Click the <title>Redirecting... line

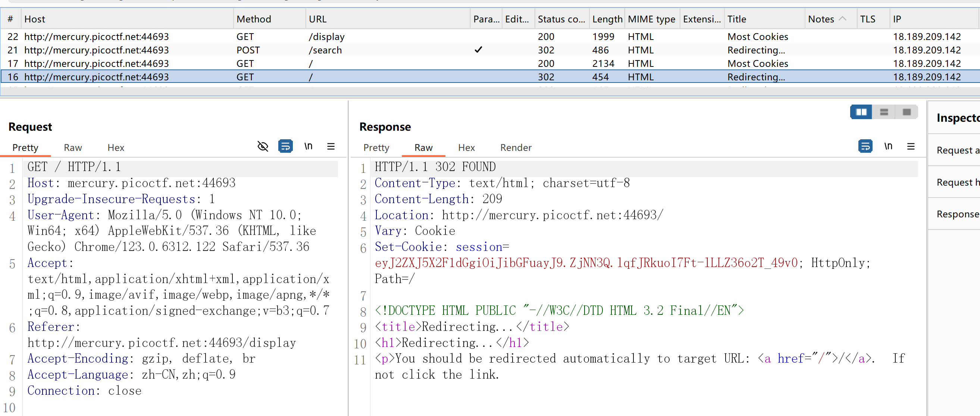click(x=472, y=326)
